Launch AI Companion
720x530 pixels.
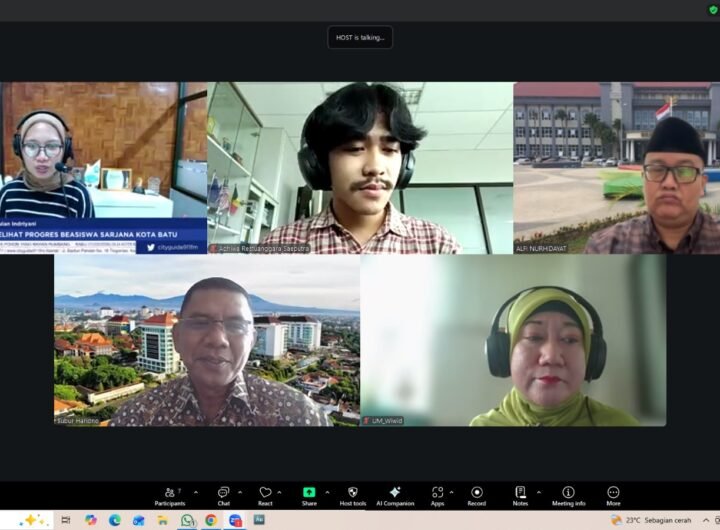395,495
